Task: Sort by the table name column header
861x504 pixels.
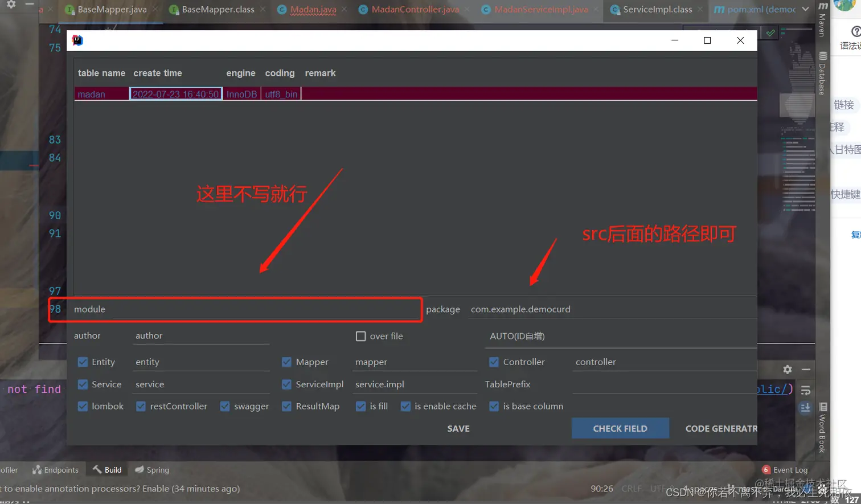Action: (101, 73)
